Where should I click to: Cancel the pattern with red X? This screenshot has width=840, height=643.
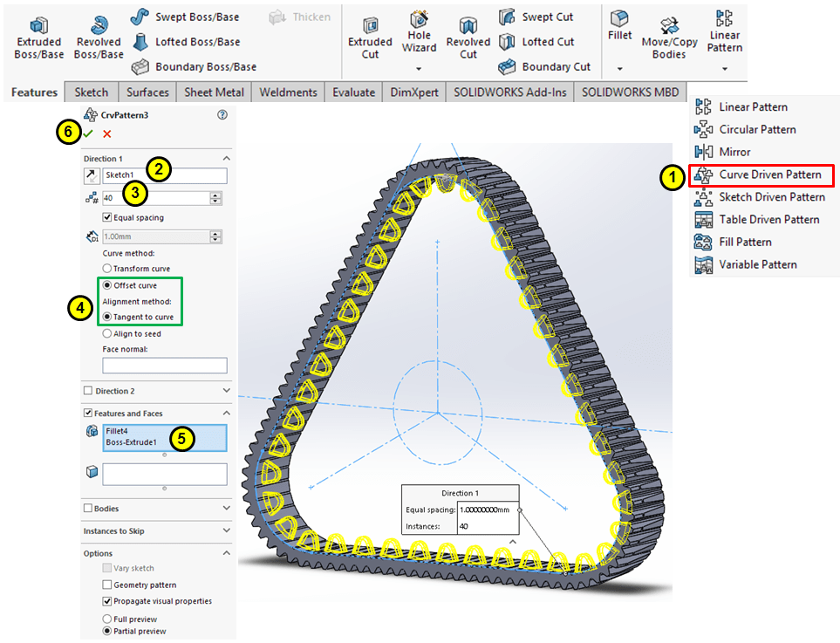click(x=107, y=133)
